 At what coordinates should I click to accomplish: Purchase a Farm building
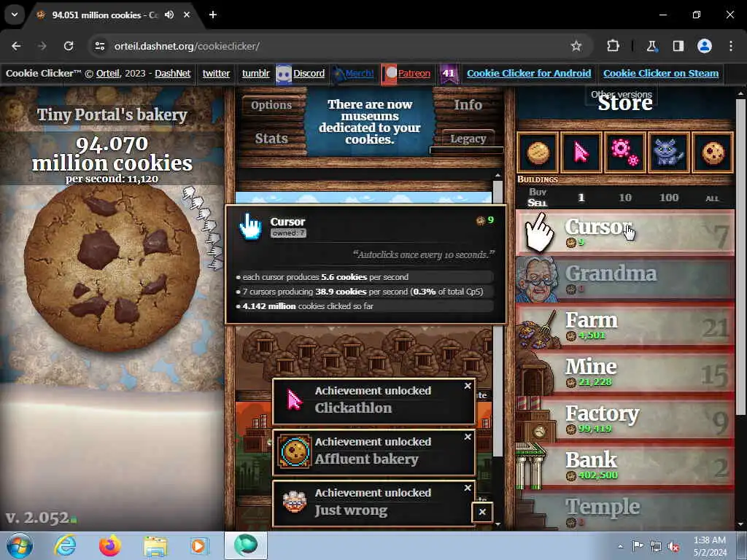[625, 326]
